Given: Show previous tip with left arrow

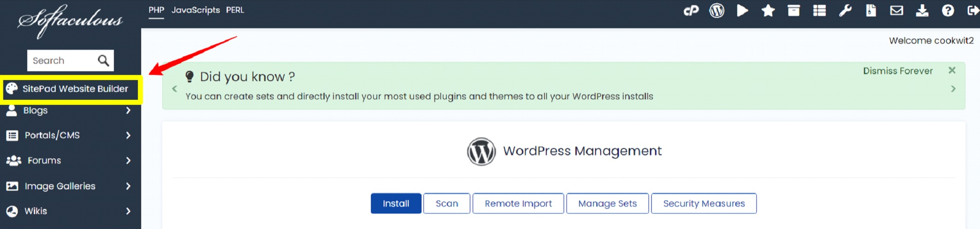Looking at the screenshot, I should 174,89.
